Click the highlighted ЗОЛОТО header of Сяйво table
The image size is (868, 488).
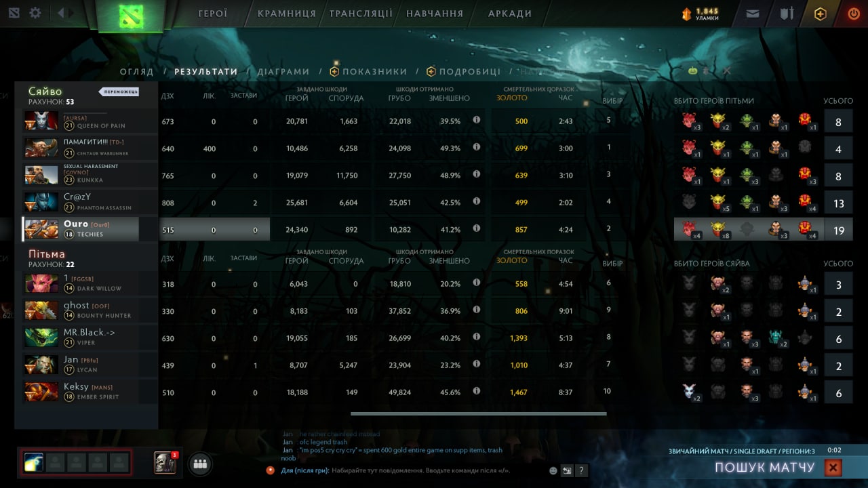tap(512, 98)
